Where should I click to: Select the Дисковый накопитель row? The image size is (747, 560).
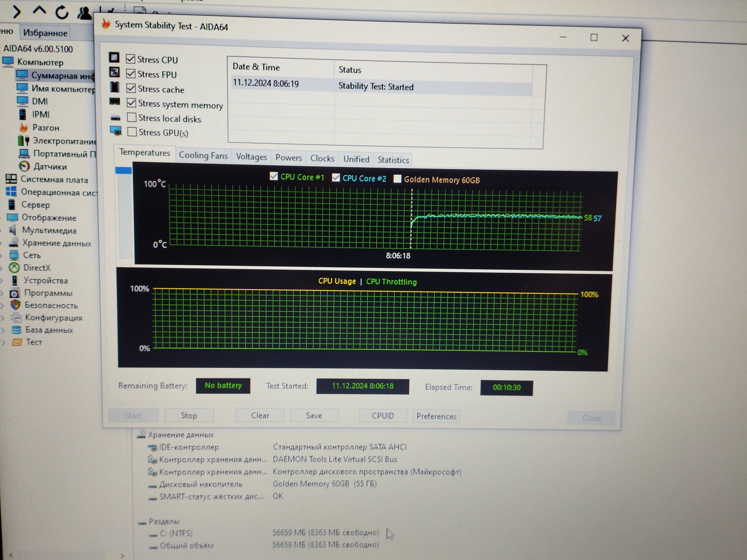pos(262,484)
